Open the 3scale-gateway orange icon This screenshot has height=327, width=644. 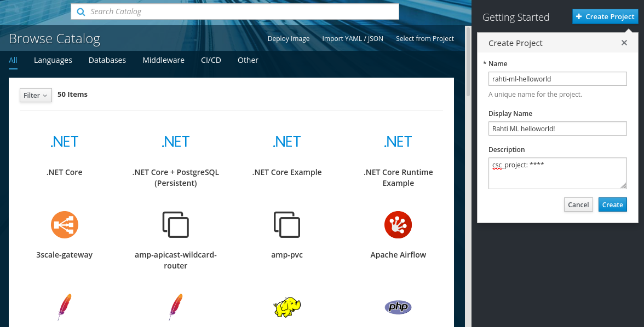(65, 225)
